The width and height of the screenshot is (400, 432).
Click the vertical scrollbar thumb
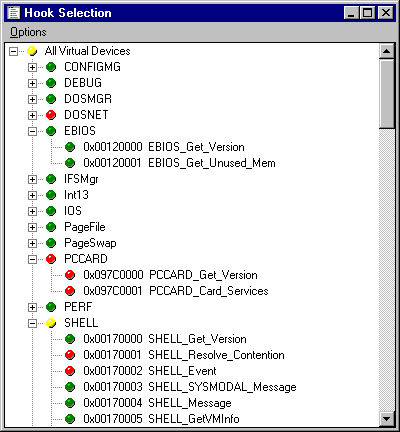click(387, 93)
